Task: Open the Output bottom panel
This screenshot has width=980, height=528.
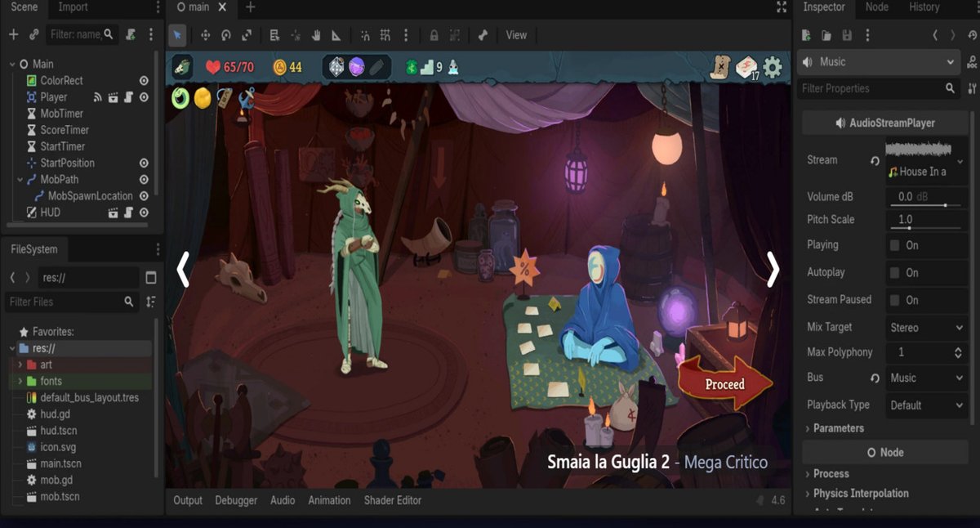Action: pos(188,500)
